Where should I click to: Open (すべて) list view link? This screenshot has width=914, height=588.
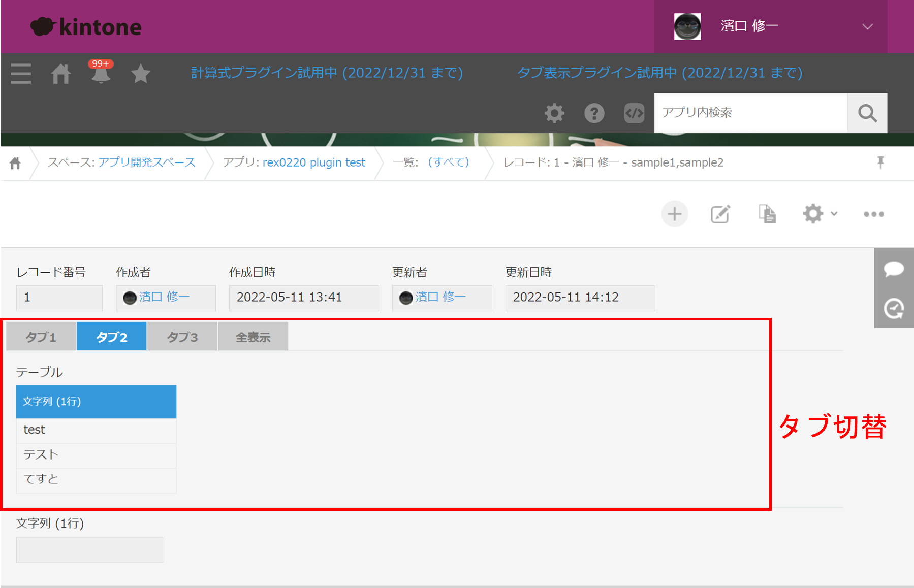click(x=449, y=162)
